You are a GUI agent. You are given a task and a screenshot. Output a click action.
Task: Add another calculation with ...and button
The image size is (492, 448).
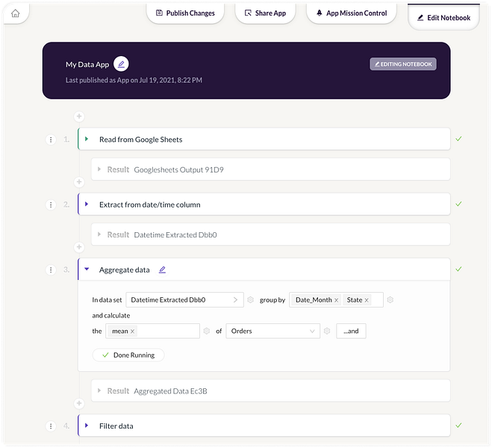[351, 331]
